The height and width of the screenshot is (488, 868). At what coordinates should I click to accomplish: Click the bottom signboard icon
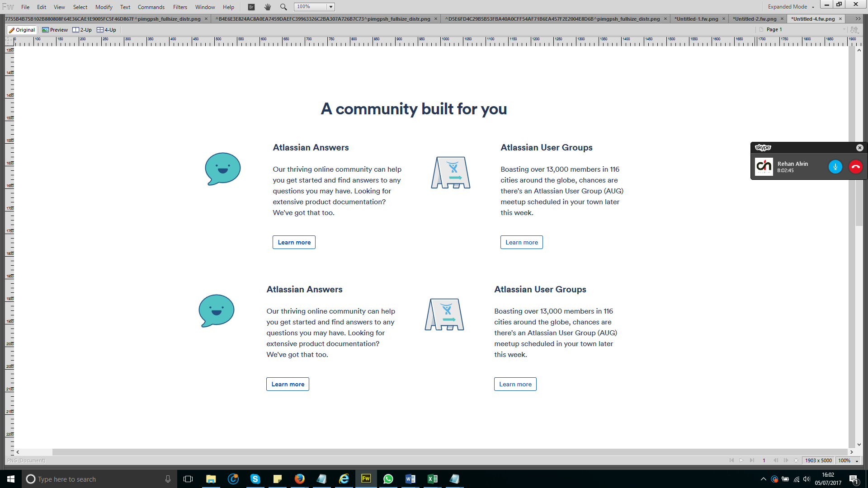coord(444,314)
